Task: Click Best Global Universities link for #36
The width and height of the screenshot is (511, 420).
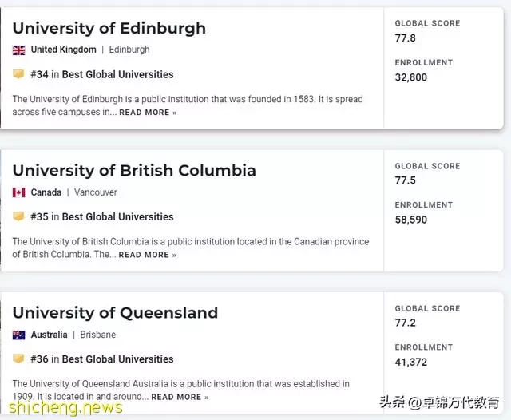Action: pyautogui.click(x=117, y=359)
